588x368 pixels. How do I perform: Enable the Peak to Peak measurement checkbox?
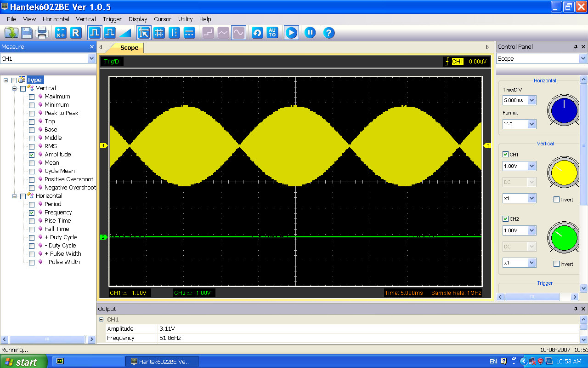pos(32,113)
